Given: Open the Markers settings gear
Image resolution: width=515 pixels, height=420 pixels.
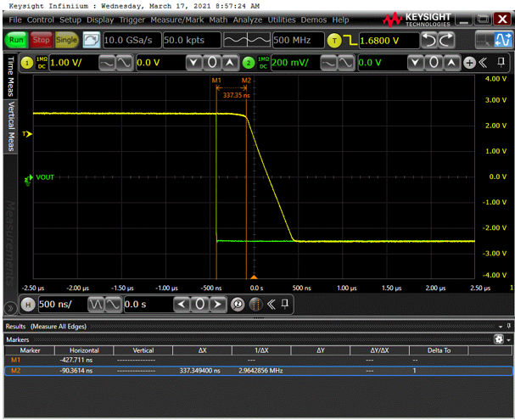Looking at the screenshot, I should pos(499,339).
